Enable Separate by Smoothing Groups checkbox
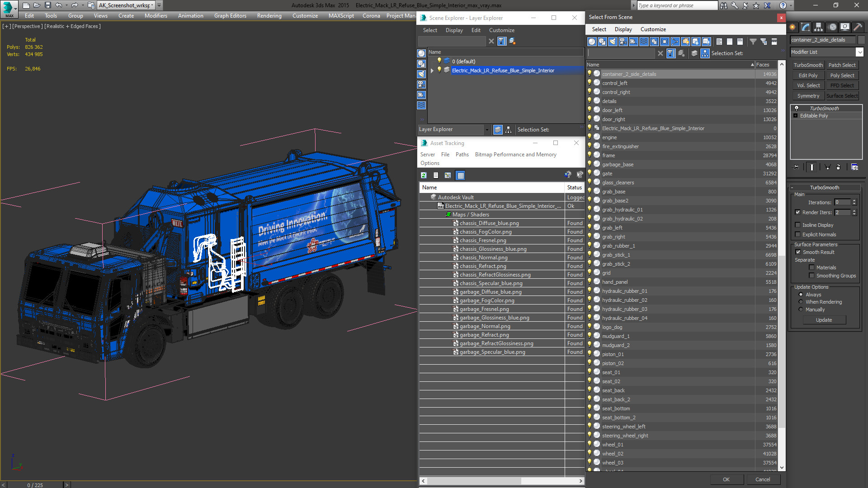Image resolution: width=868 pixels, height=488 pixels. tap(811, 276)
